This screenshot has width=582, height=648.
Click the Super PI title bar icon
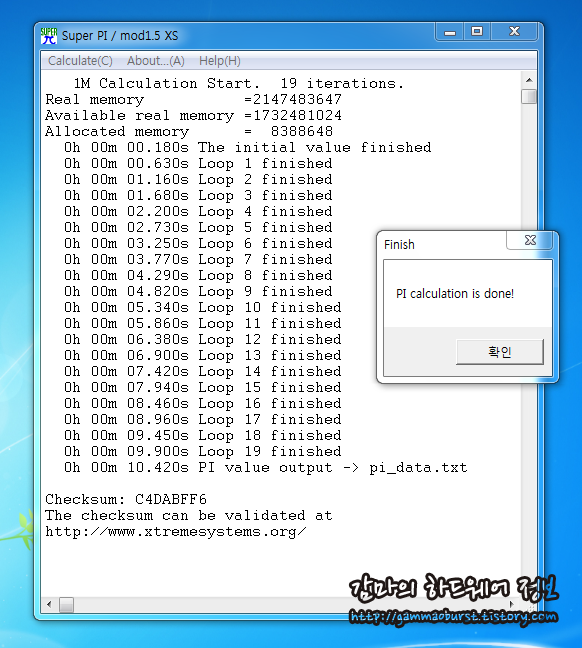[x=49, y=36]
